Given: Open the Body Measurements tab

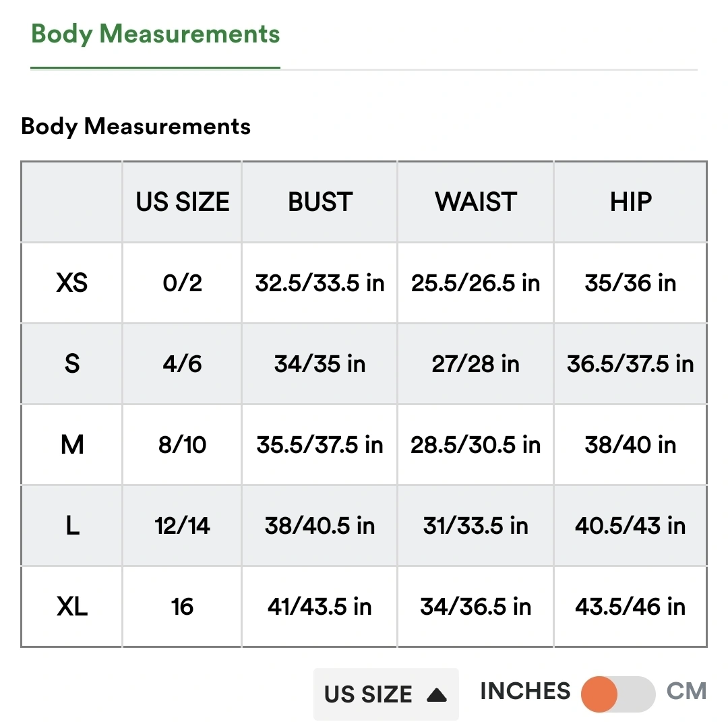Looking at the screenshot, I should [x=155, y=34].
